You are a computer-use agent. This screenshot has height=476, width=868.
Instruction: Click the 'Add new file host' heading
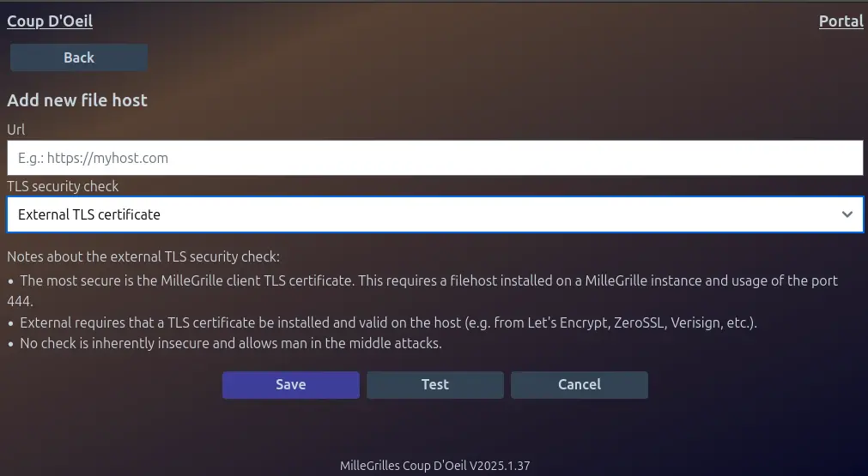(77, 100)
